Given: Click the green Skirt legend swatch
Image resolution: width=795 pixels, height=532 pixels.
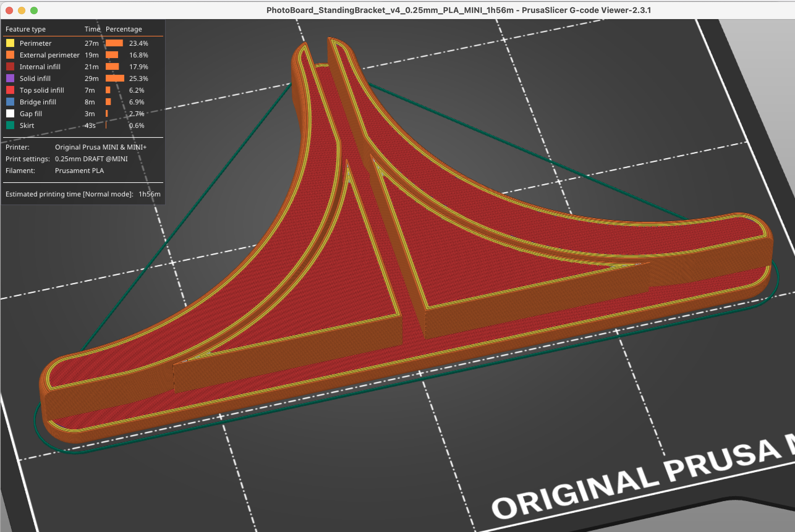Looking at the screenshot, I should [x=10, y=125].
